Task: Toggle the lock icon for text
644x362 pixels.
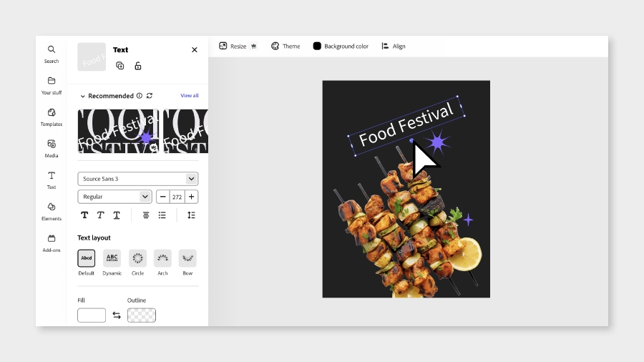Action: (138, 66)
